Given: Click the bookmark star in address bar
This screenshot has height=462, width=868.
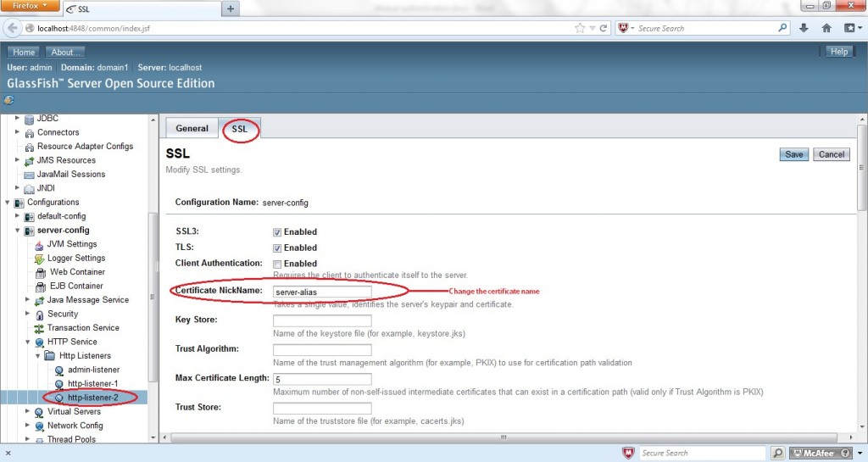Looking at the screenshot, I should tap(580, 28).
